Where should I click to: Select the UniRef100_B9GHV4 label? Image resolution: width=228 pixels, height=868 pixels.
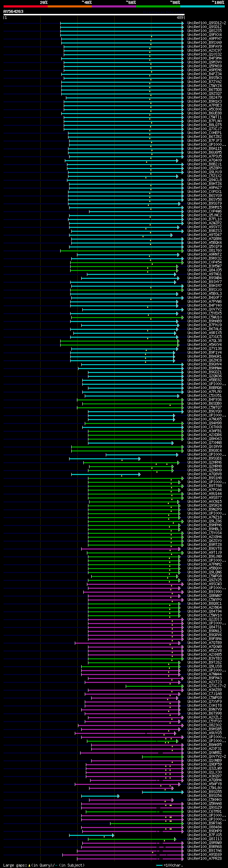click(x=204, y=364)
